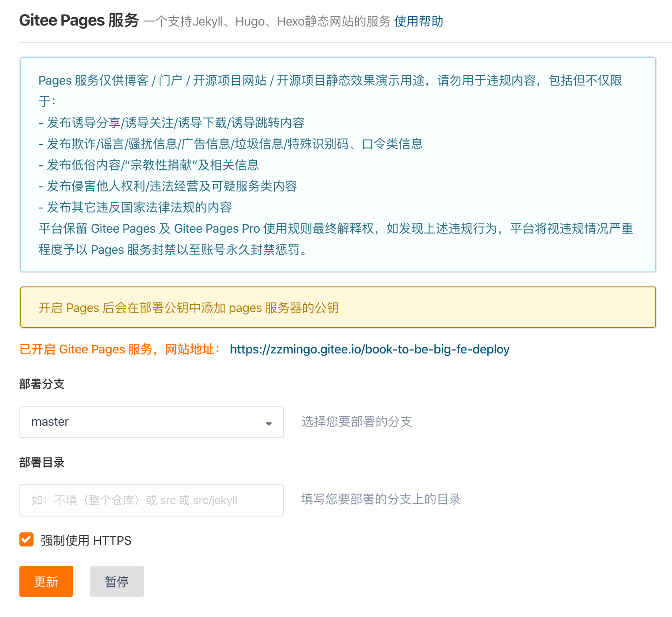Click the 发布欺诈/谣言 rule line
The height and width of the screenshot is (617, 672).
[231, 144]
